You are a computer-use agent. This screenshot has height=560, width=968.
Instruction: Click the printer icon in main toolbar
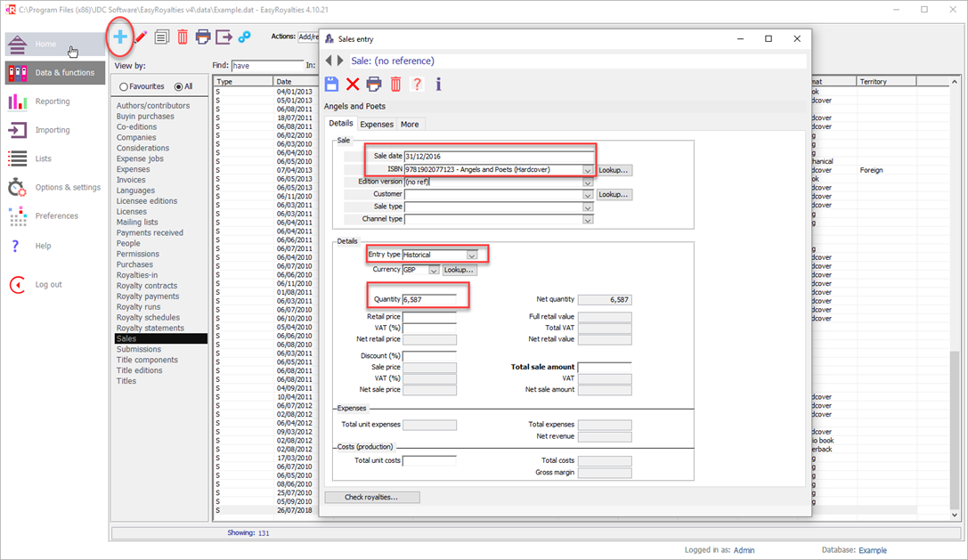pyautogui.click(x=203, y=37)
